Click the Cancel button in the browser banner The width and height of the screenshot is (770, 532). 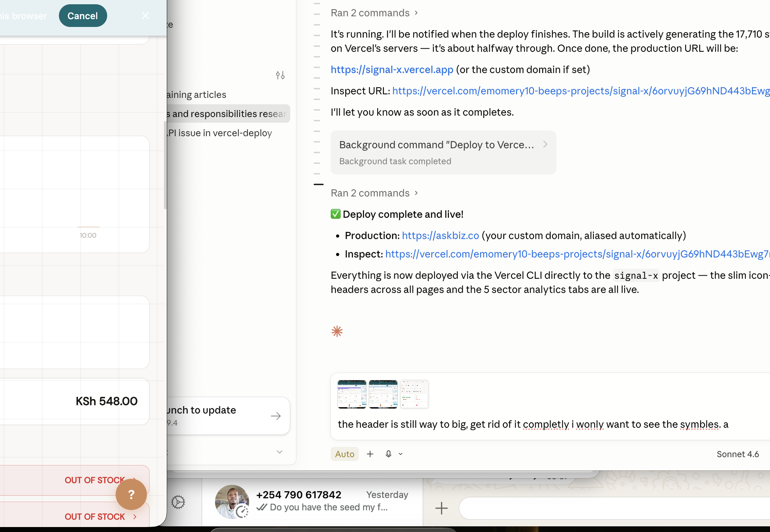tap(83, 16)
